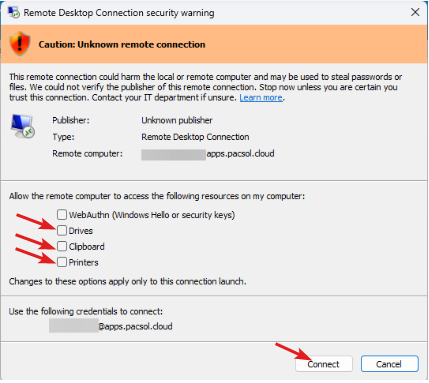Click the Remote Desktop Connection title bar icon
This screenshot has height=383, width=429.
14,12
